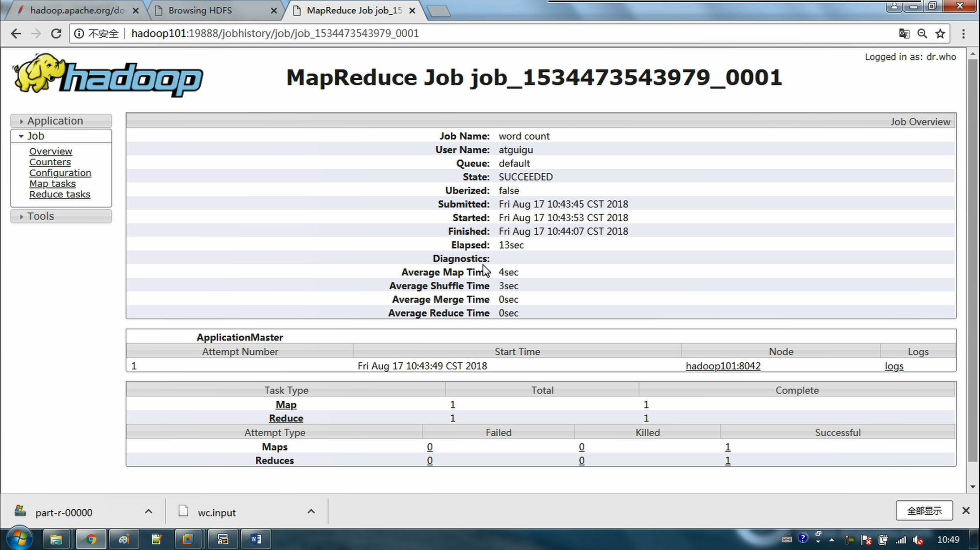The width and height of the screenshot is (980, 550).
Task: Open the Counters link in sidebar
Action: (50, 162)
